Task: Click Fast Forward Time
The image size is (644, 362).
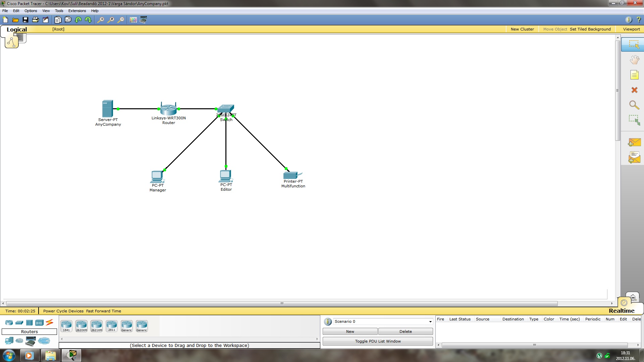Action: pyautogui.click(x=104, y=311)
